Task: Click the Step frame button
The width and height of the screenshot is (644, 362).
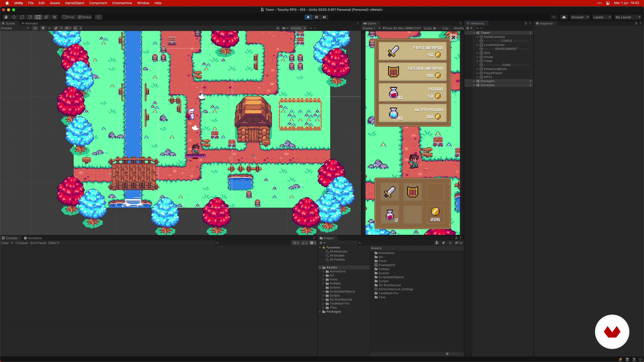Action: pyautogui.click(x=325, y=17)
